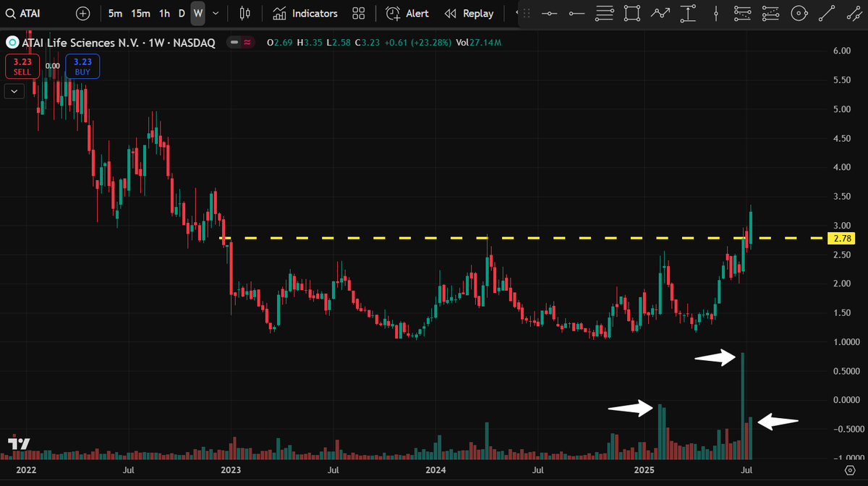The image size is (868, 486).
Task: Expand the time interval dropdown chevron
Action: point(215,13)
